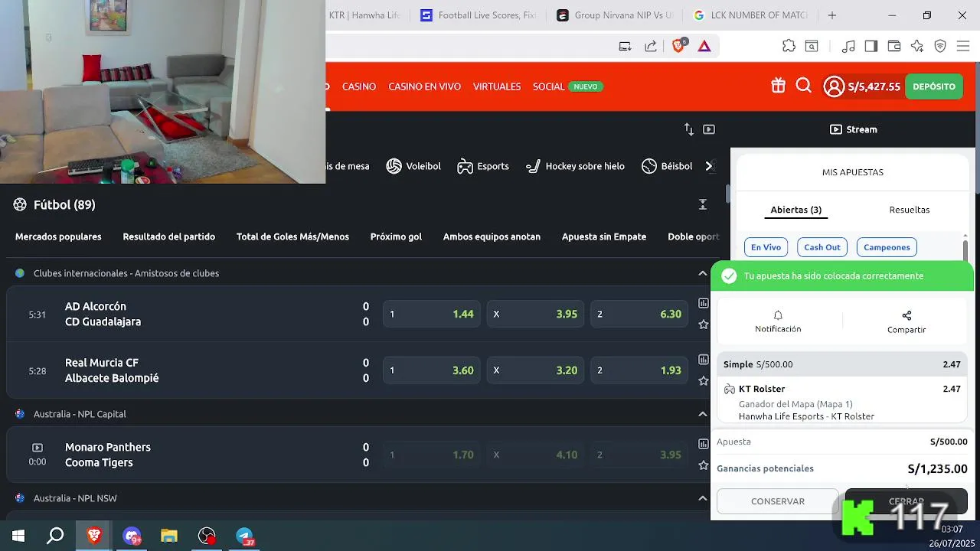Open the browser extensions puzzle icon

[789, 46]
